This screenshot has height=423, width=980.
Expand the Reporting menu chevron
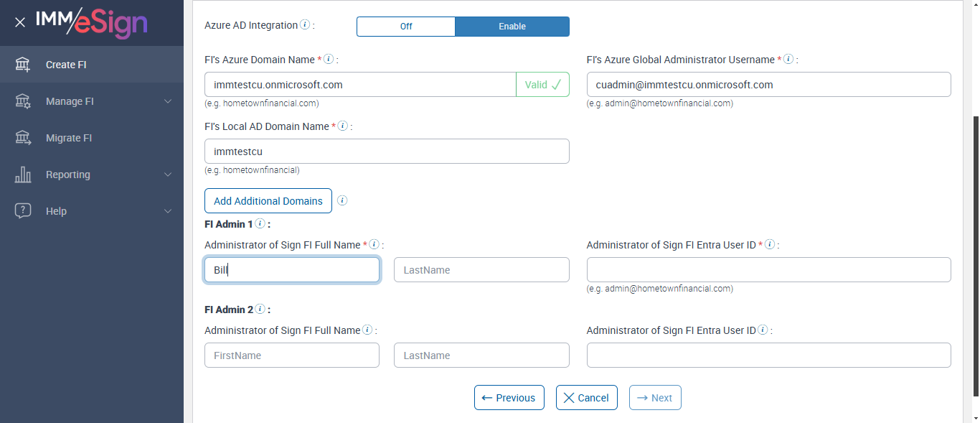[x=168, y=175]
